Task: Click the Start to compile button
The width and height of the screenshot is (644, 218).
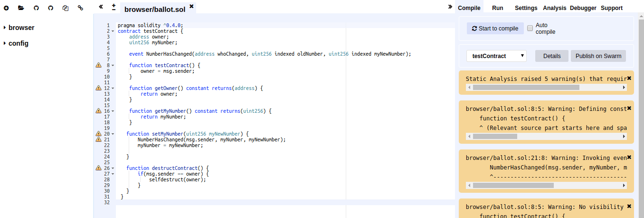Action: [495, 29]
